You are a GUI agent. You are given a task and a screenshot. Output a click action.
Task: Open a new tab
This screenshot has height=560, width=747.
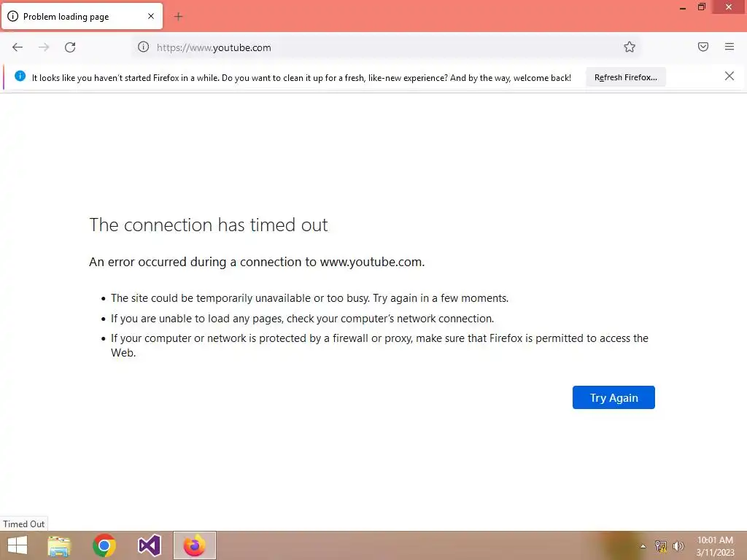tap(178, 17)
